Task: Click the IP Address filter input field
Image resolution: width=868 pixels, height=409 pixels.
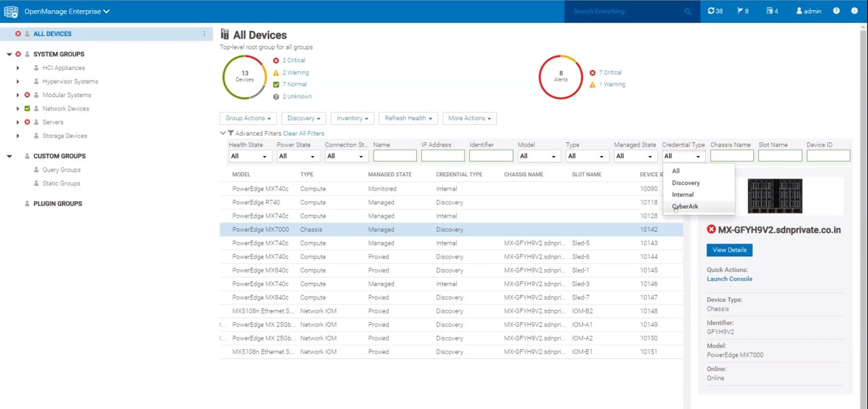Action: (443, 156)
